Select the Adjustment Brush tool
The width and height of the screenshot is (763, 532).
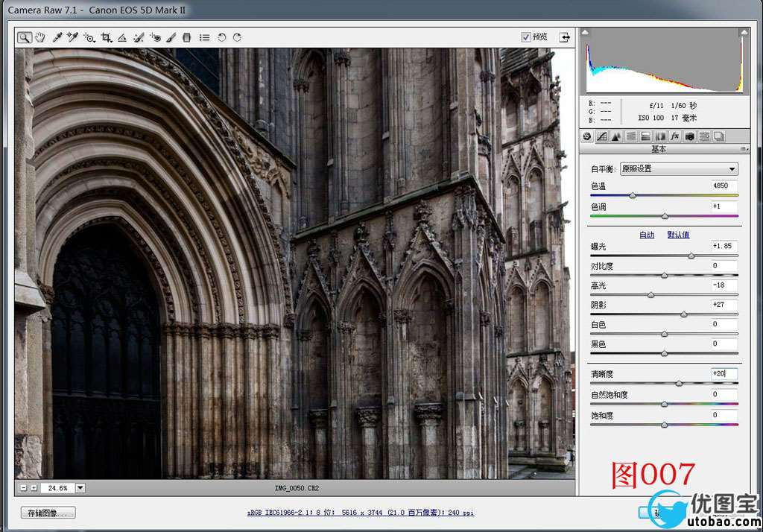coord(171,37)
